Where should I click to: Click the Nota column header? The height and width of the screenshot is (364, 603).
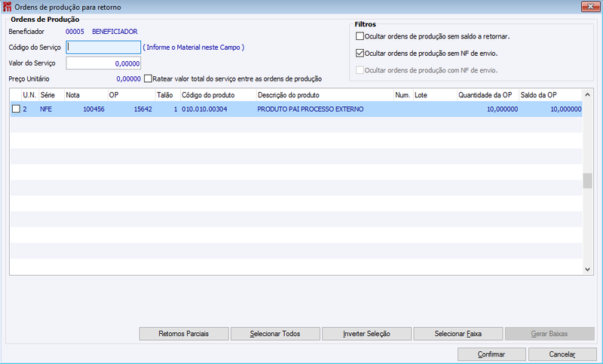tap(86, 95)
